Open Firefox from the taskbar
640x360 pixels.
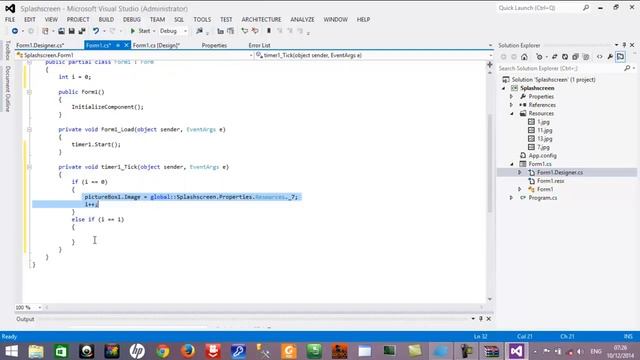(x=188, y=351)
